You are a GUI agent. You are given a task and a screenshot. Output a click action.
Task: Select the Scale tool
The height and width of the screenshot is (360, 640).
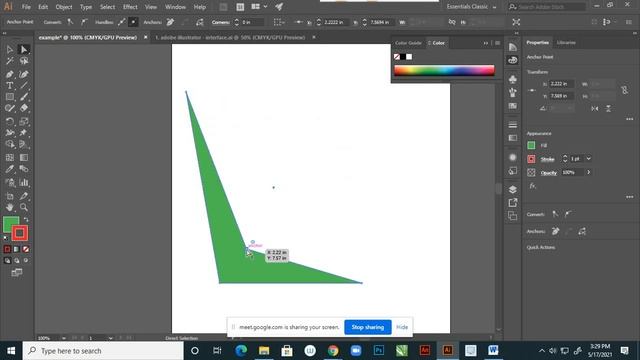[x=24, y=122]
